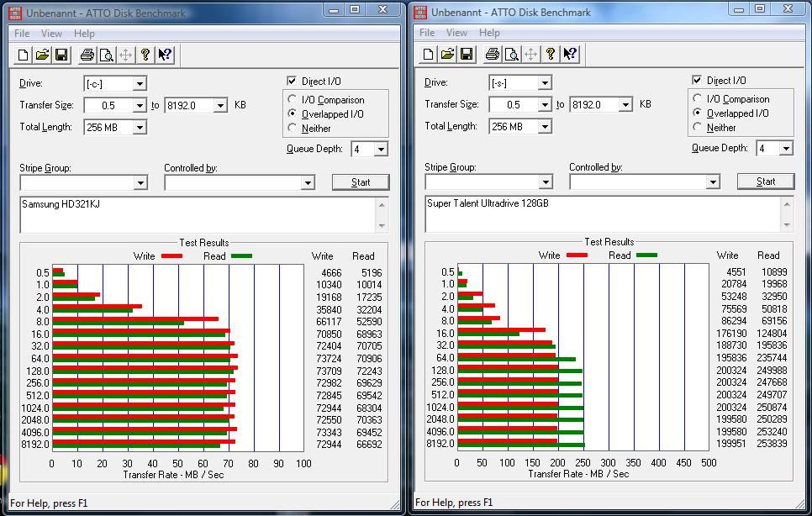Open Help menu in right window
The image size is (812, 516).
click(x=489, y=33)
